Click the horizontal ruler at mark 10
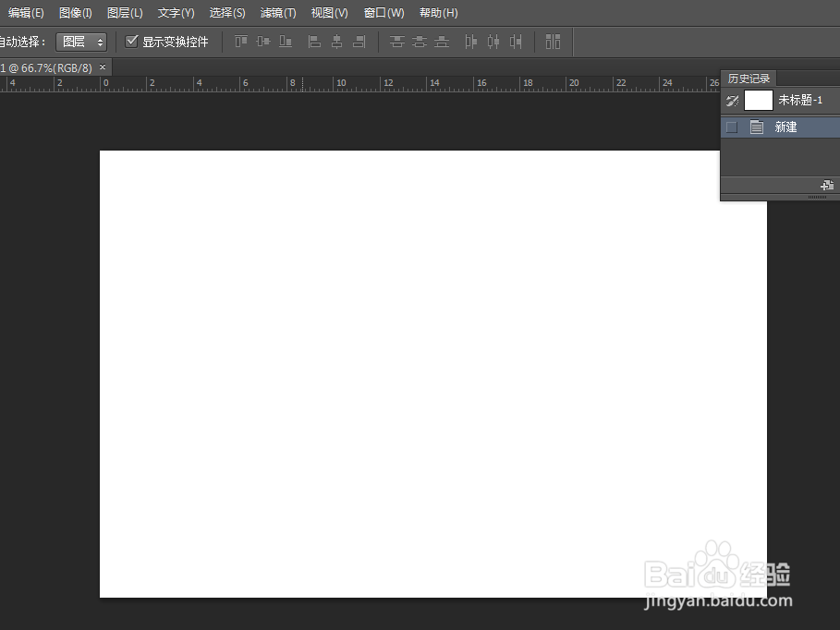 tap(341, 83)
